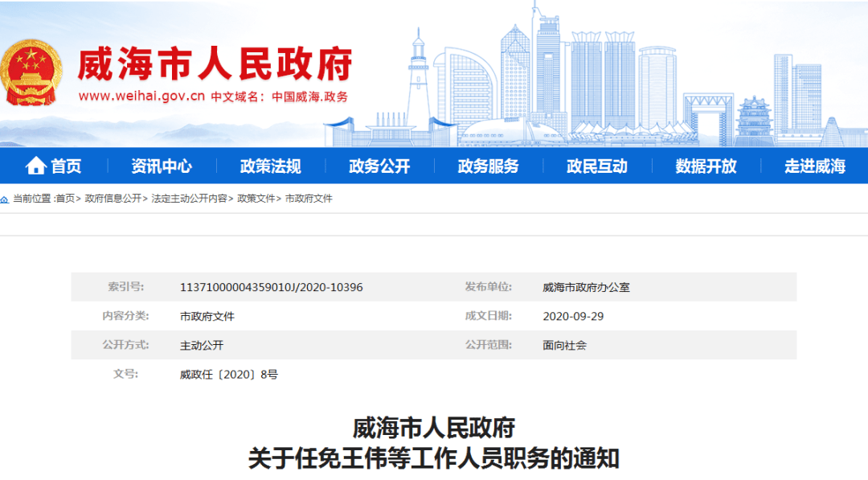The height and width of the screenshot is (480, 868).
Task: Go to 走进威海 section
Action: [x=815, y=166]
